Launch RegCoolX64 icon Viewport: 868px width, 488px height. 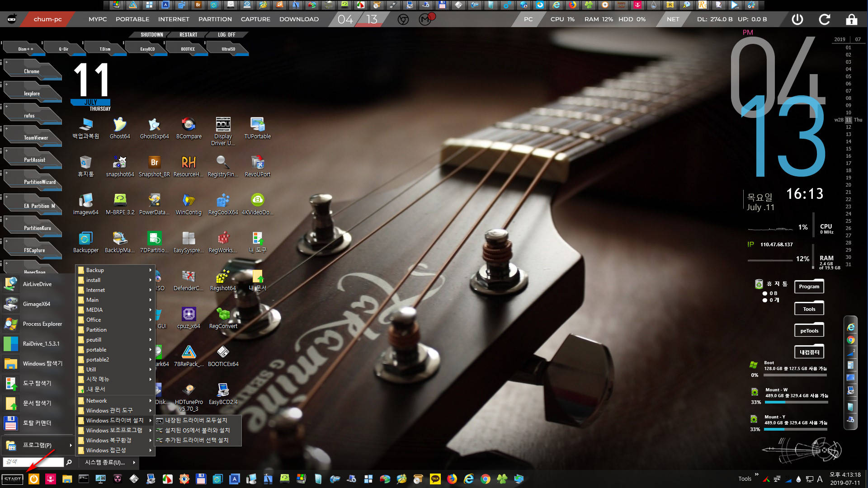pyautogui.click(x=223, y=204)
